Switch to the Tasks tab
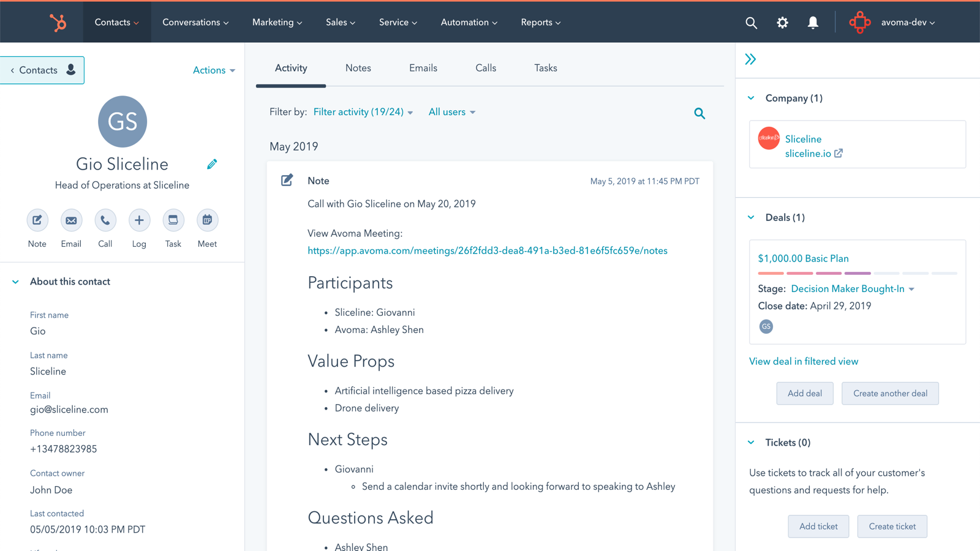The height and width of the screenshot is (551, 980). click(x=546, y=68)
